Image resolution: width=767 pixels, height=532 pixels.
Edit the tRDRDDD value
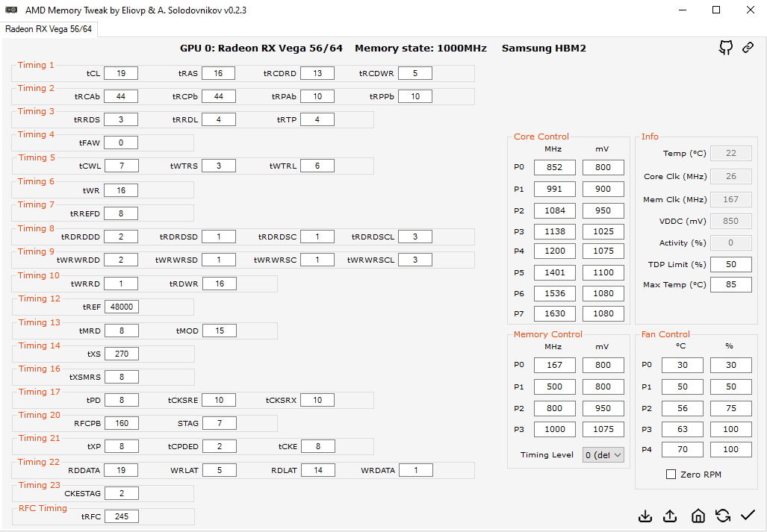click(x=121, y=237)
